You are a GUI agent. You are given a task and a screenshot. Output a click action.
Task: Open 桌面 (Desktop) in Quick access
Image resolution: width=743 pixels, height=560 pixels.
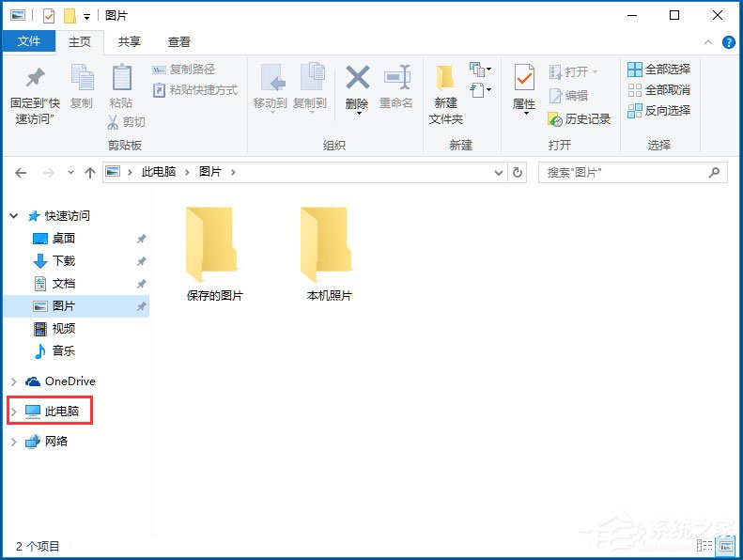click(x=64, y=239)
